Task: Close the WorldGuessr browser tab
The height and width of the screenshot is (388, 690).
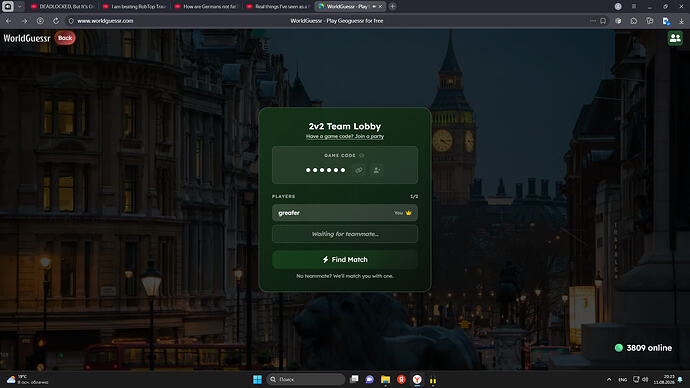Action: 380,7
